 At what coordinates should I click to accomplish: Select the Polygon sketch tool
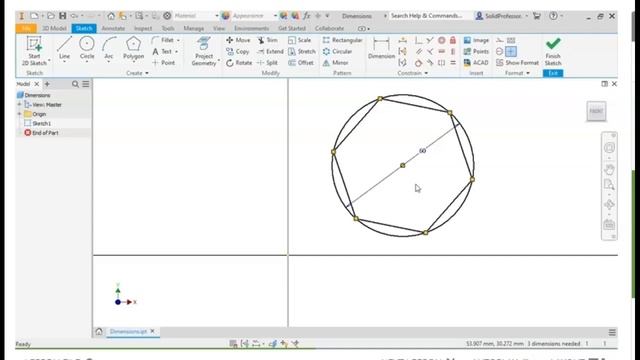click(x=133, y=48)
